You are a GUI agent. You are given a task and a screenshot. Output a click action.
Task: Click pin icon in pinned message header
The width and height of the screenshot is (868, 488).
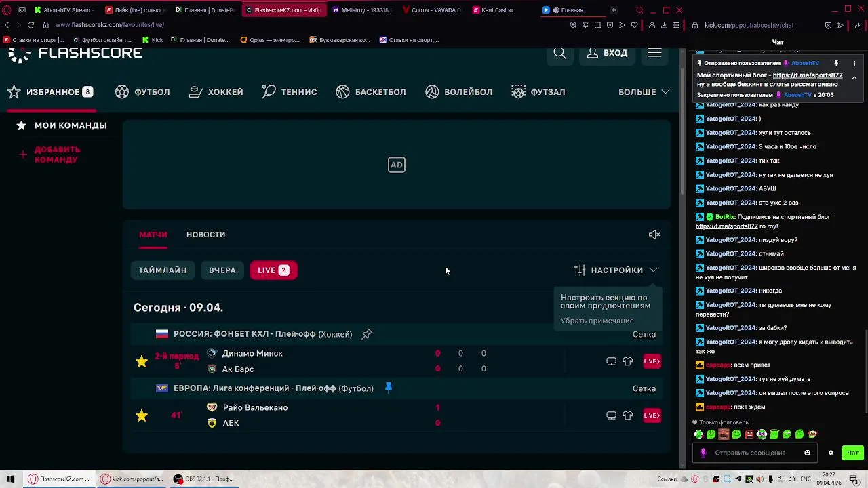[x=836, y=63]
